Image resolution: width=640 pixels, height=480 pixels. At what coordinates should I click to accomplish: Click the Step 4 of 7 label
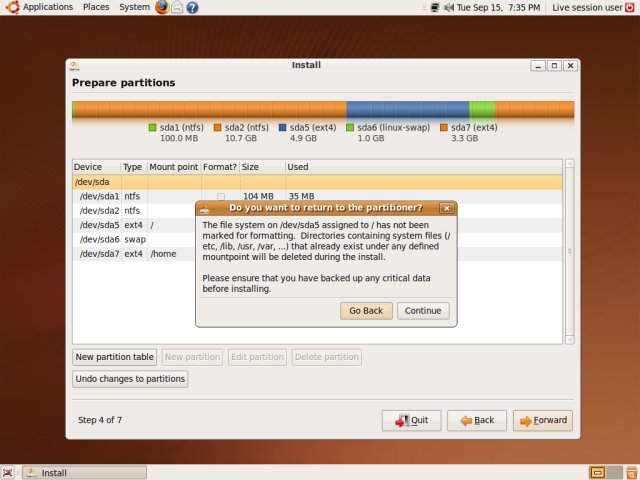(x=100, y=420)
